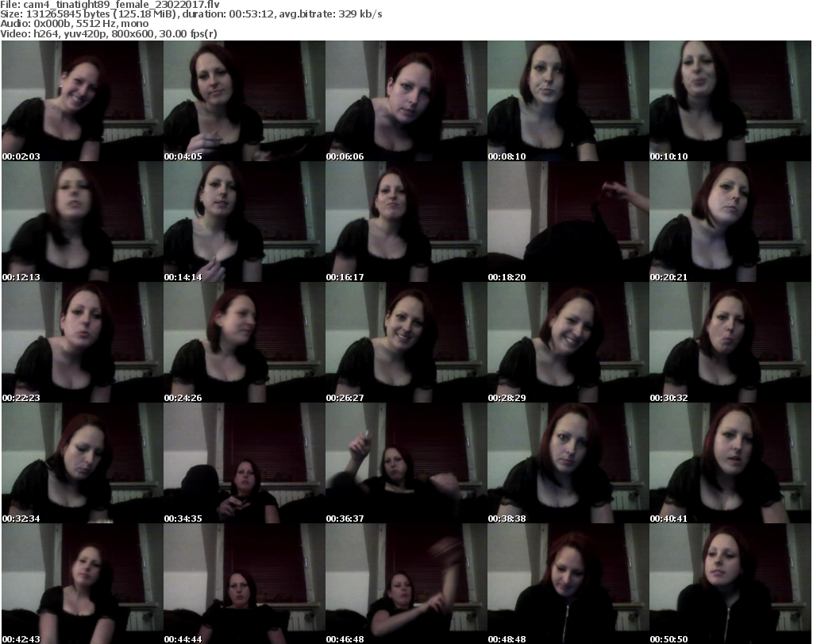Open the frame at 00:40:41
813x644 pixels.
click(x=730, y=463)
